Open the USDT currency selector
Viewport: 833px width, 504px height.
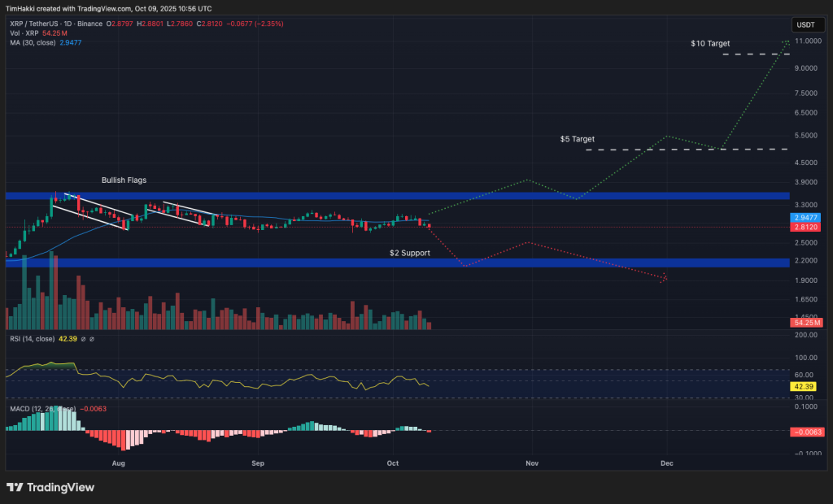[805, 24]
